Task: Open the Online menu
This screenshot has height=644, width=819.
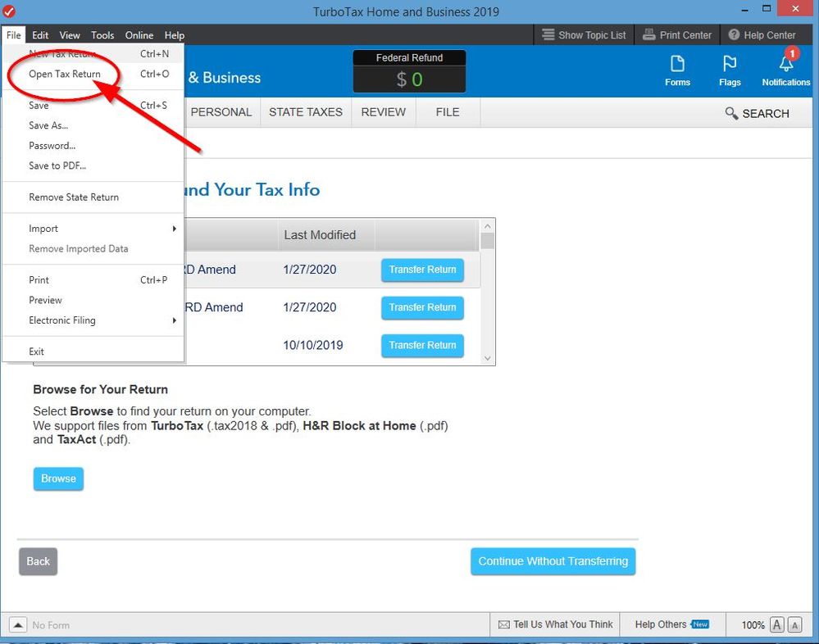Action: click(x=139, y=35)
